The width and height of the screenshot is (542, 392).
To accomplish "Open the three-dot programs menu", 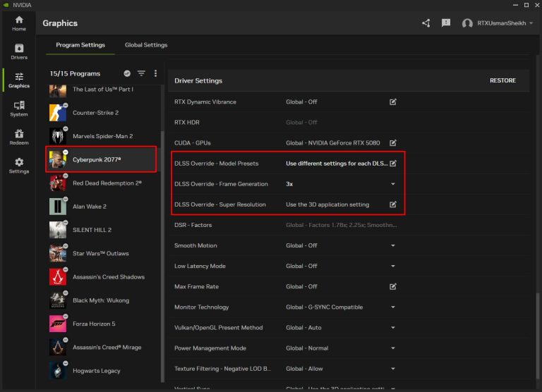I will (155, 73).
